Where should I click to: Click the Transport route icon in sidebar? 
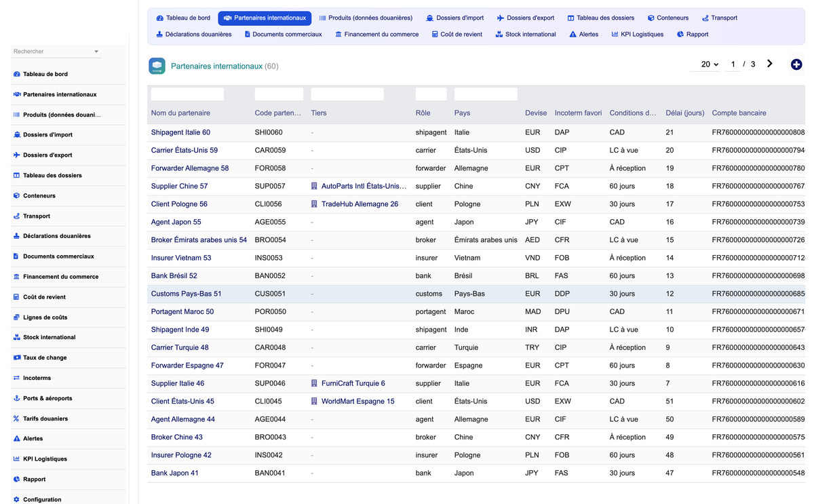(17, 216)
